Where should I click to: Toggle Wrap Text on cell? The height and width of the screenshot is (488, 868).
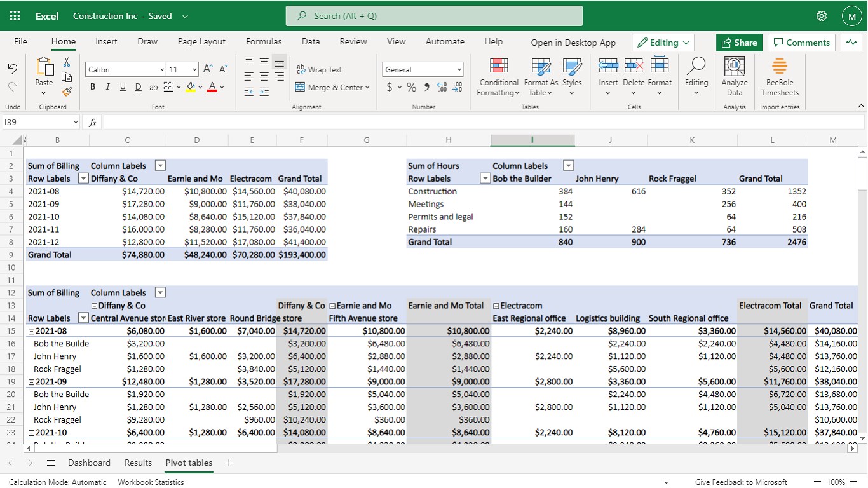click(319, 69)
